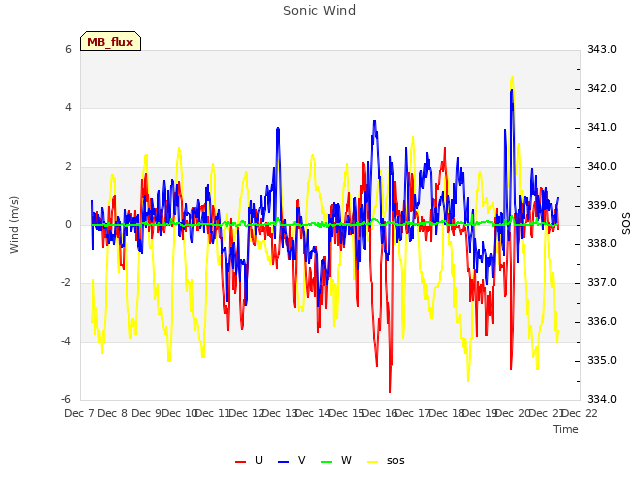Click the 338.0 right axis value
640x480 pixels.
(602, 244)
